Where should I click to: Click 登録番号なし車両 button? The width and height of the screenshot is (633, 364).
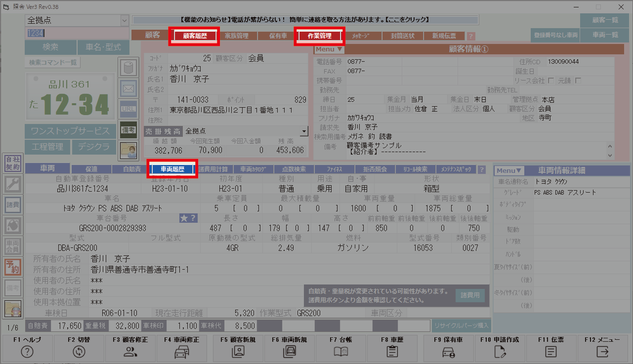pos(555,35)
